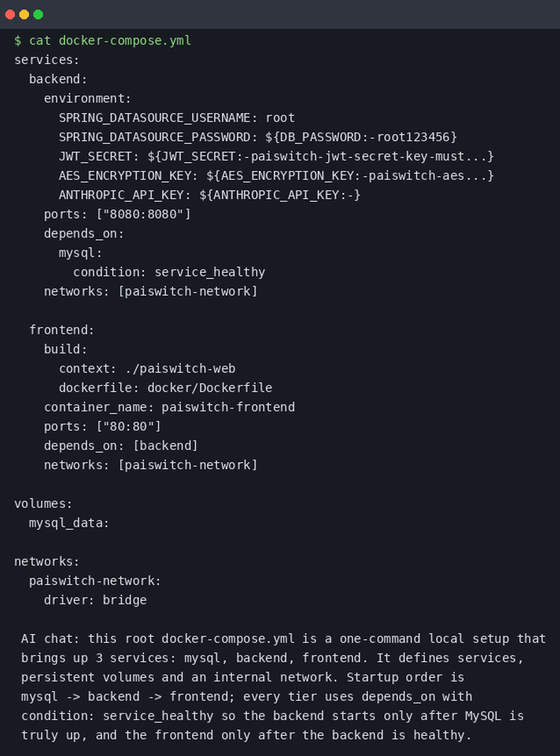Click the "context: ./paiswitch-web" line
Image resolution: width=560 pixels, height=756 pixels.
coord(147,368)
